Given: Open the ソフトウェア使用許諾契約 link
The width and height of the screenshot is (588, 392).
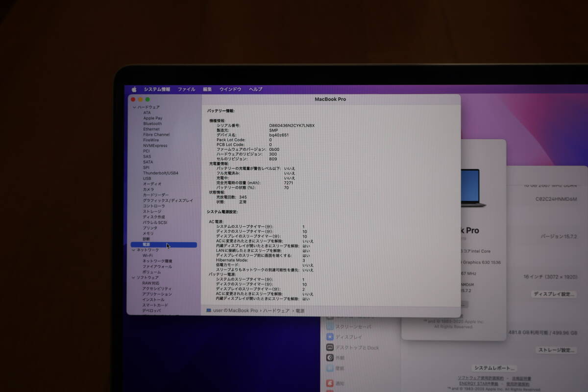Looking at the screenshot, I should point(481,378).
